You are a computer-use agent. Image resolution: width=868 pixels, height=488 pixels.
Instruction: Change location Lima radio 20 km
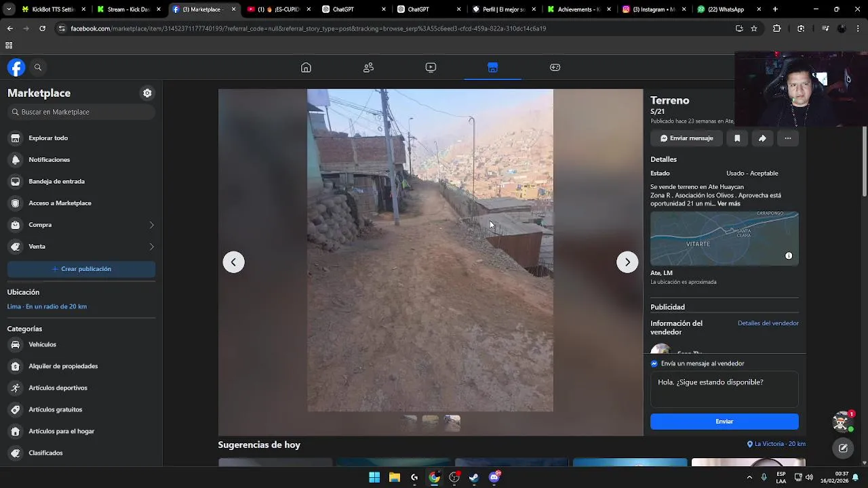tap(47, 306)
